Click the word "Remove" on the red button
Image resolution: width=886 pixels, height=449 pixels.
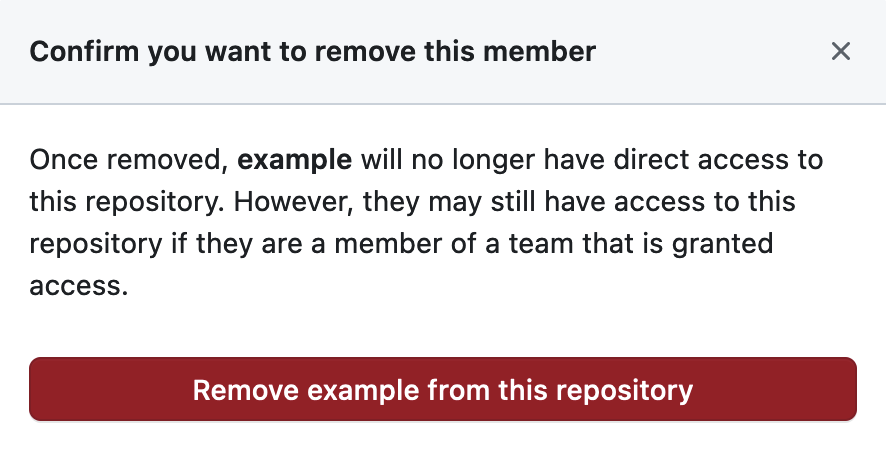coord(246,390)
